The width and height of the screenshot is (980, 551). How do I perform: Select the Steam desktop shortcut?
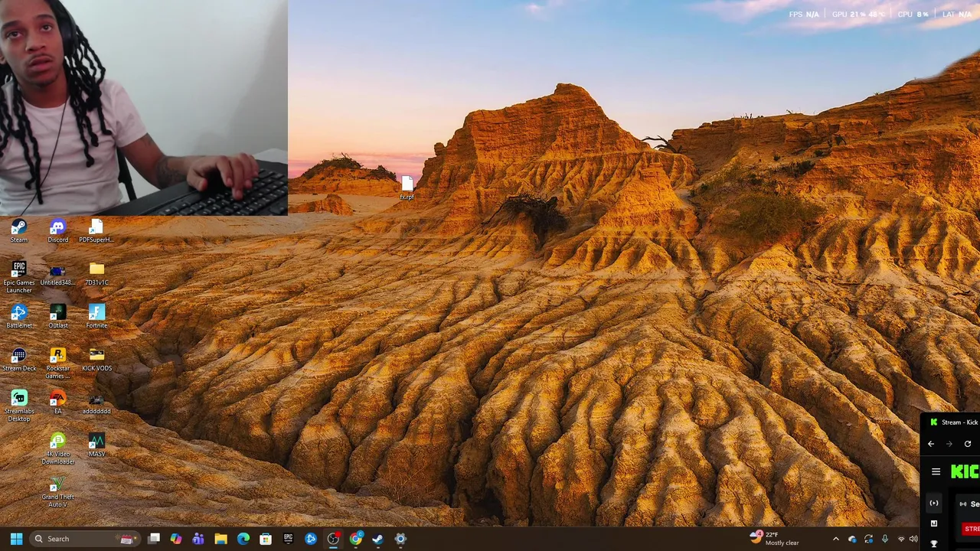[x=19, y=230]
